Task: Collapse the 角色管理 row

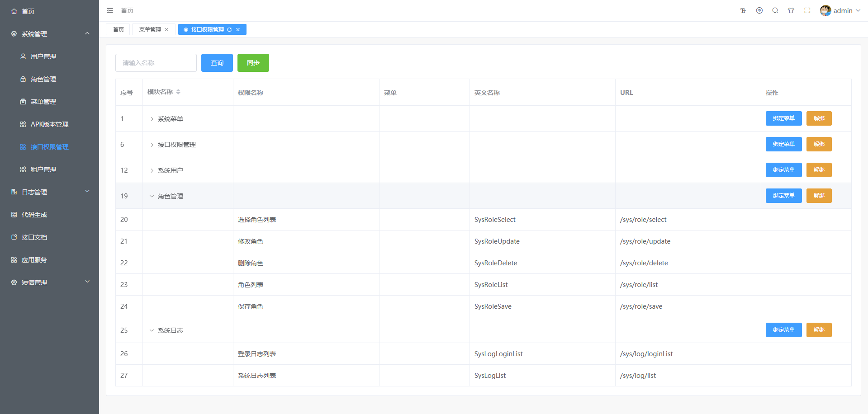Action: point(152,196)
